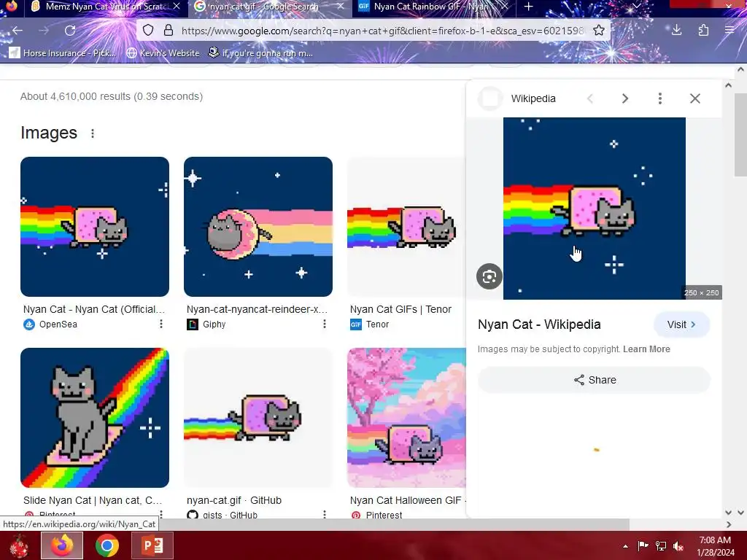Image resolution: width=747 pixels, height=560 pixels.
Task: Click 'Nyan Cat - Wikipedia' heading
Action: 539,324
